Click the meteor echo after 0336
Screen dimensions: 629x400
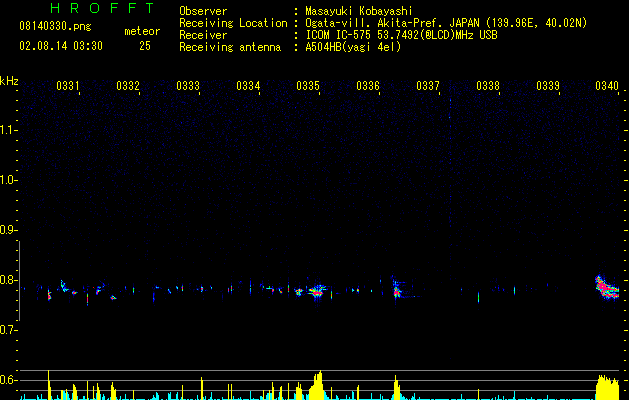pos(397,290)
